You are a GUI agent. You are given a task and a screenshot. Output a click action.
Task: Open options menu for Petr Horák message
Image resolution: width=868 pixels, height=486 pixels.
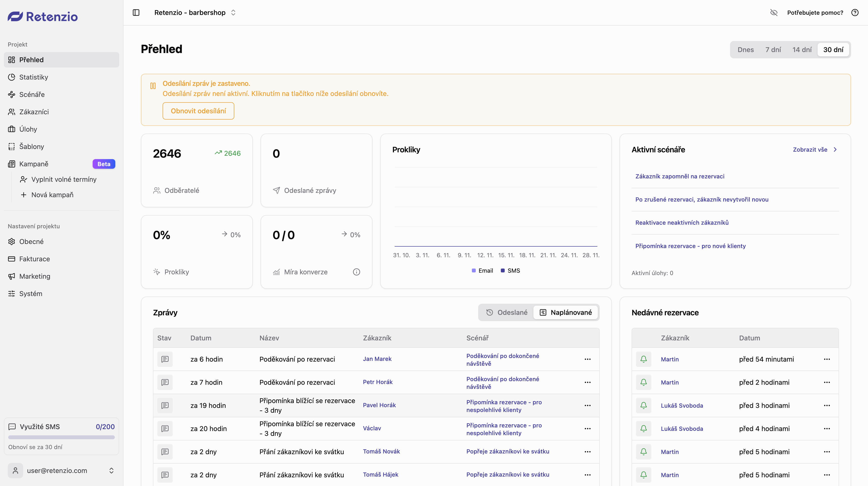[x=587, y=382]
